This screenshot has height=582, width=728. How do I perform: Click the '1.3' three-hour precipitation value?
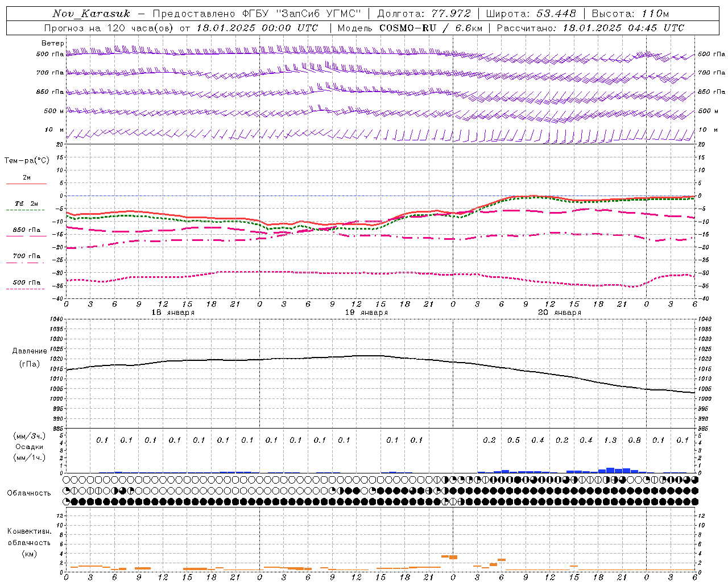point(610,440)
